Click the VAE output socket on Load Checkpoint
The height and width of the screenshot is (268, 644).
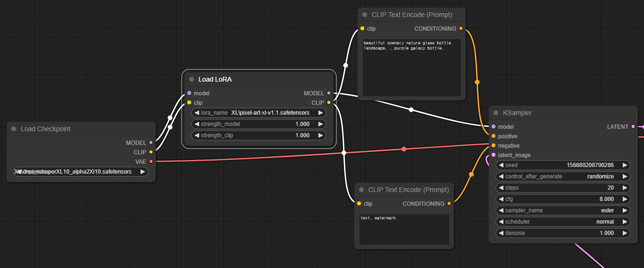pyautogui.click(x=151, y=161)
